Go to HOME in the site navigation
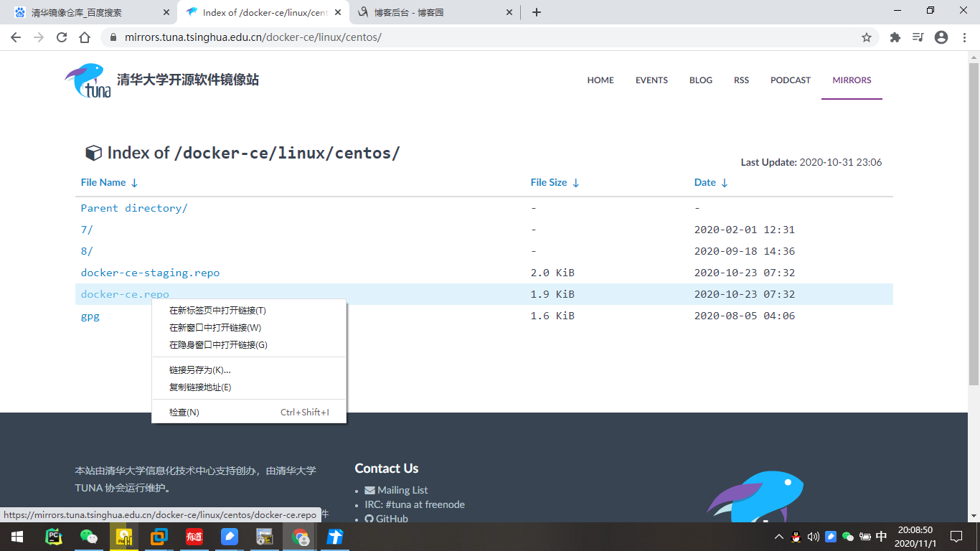Viewport: 980px width, 551px height. (x=600, y=80)
